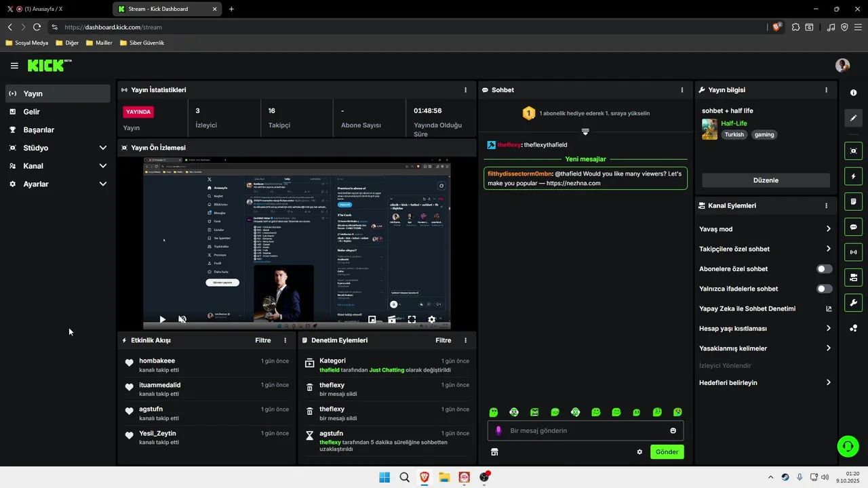Click the KICK beta logo
The width and height of the screenshot is (868, 488).
[x=50, y=66]
